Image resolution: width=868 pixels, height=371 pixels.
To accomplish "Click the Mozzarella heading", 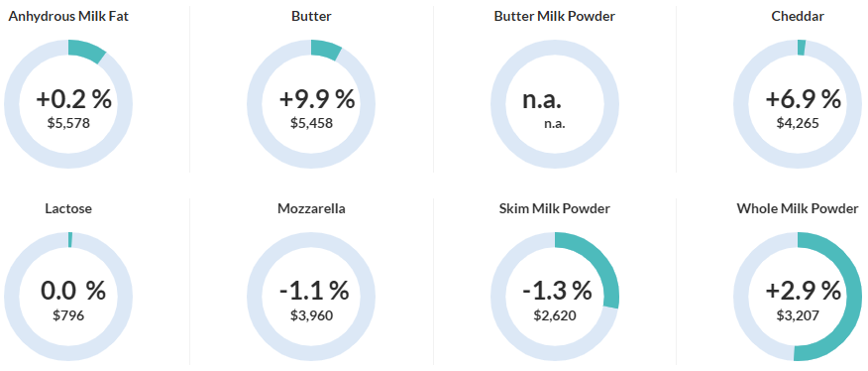I will pos(312,209).
